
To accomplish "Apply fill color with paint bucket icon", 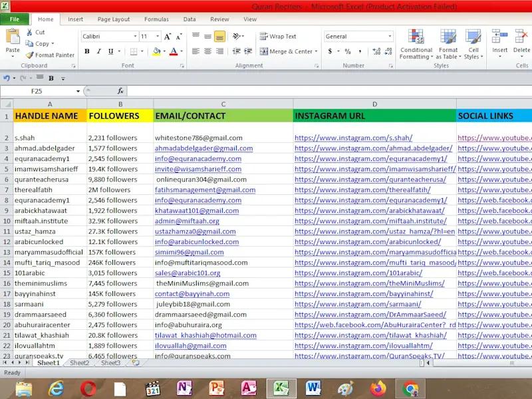I will pyautogui.click(x=156, y=52).
